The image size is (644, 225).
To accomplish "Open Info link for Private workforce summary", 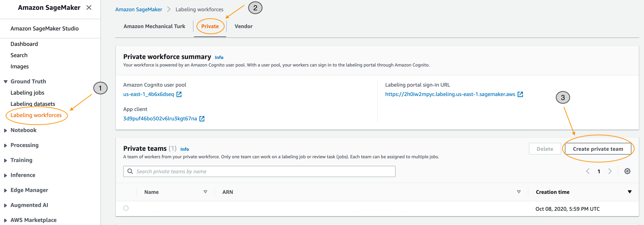I will click(219, 58).
